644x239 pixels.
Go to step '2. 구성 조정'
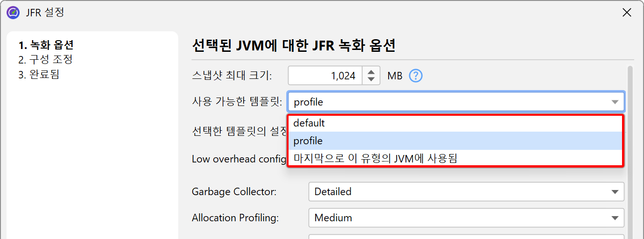click(x=45, y=60)
